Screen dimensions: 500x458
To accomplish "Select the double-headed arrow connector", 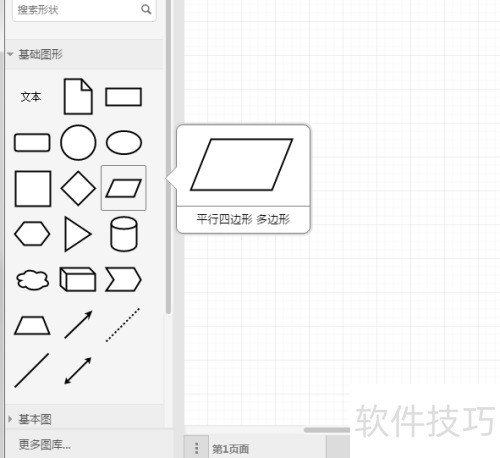I will pos(78,371).
